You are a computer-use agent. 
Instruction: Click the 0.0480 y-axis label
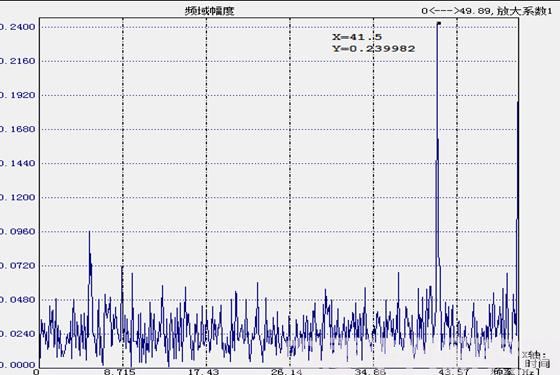tap(17, 299)
